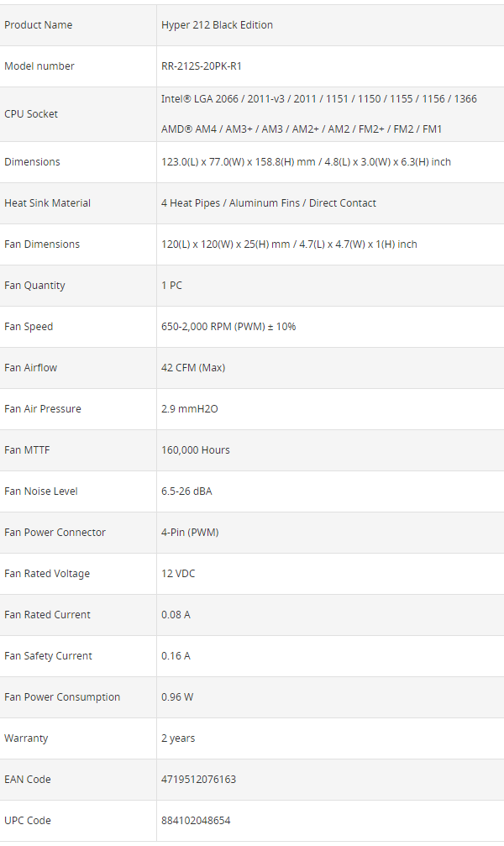The image size is (504, 846).
Task: Click the 4 Heat Pipes material value
Action: [x=268, y=203]
